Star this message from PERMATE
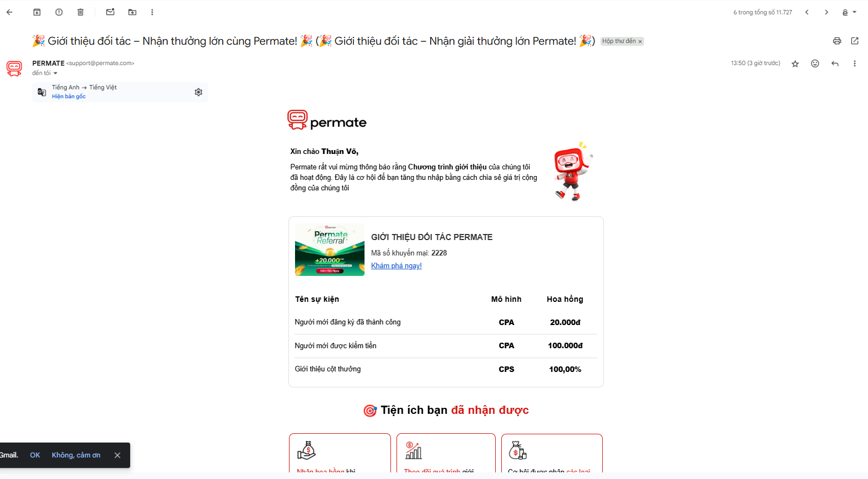This screenshot has width=868, height=479. coord(795,63)
